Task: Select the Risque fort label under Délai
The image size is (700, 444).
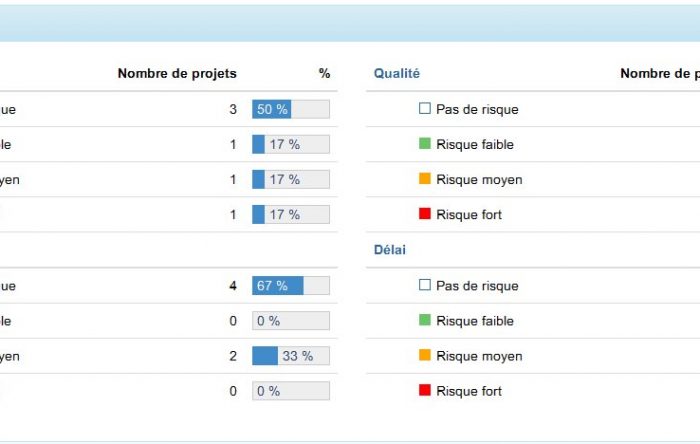Action: [469, 391]
